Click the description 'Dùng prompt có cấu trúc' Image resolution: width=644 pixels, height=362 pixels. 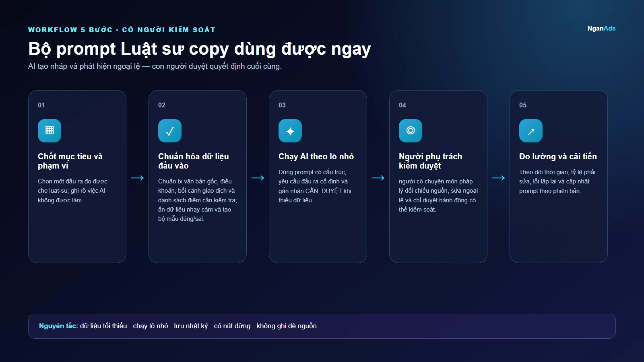tap(315, 186)
